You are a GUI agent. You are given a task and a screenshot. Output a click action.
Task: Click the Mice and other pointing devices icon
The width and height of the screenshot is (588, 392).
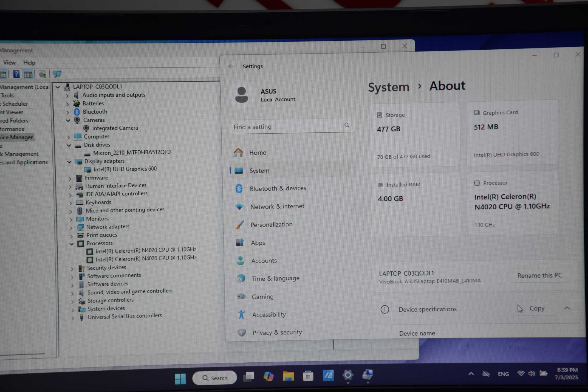click(x=80, y=211)
